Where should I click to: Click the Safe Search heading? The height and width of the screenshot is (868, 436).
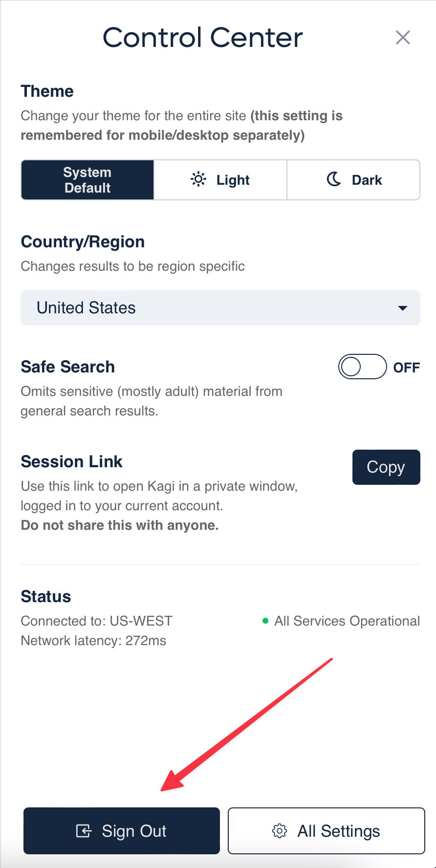pyautogui.click(x=67, y=367)
